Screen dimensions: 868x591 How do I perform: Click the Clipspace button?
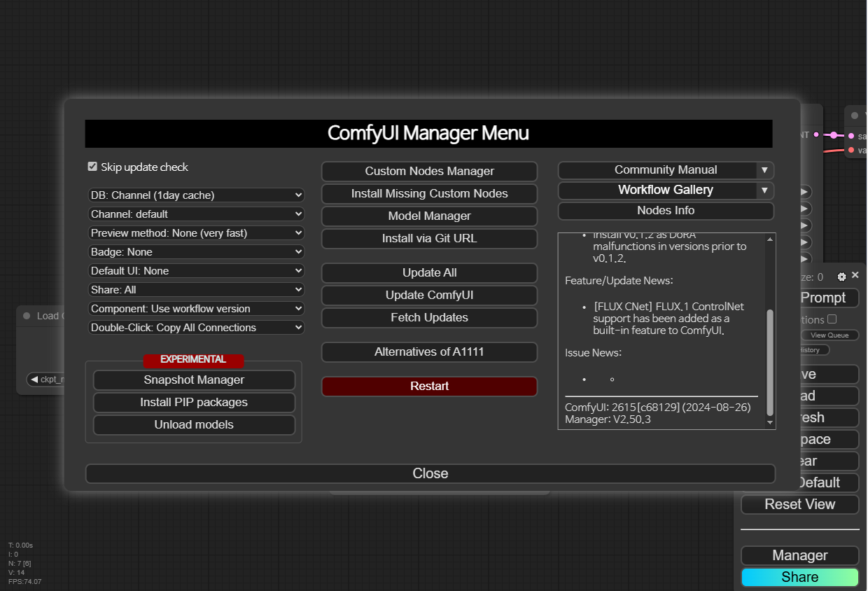829,440
